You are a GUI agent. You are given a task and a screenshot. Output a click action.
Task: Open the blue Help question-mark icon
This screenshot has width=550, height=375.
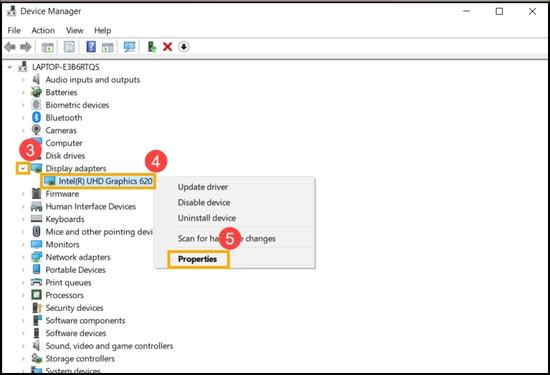[x=91, y=47]
